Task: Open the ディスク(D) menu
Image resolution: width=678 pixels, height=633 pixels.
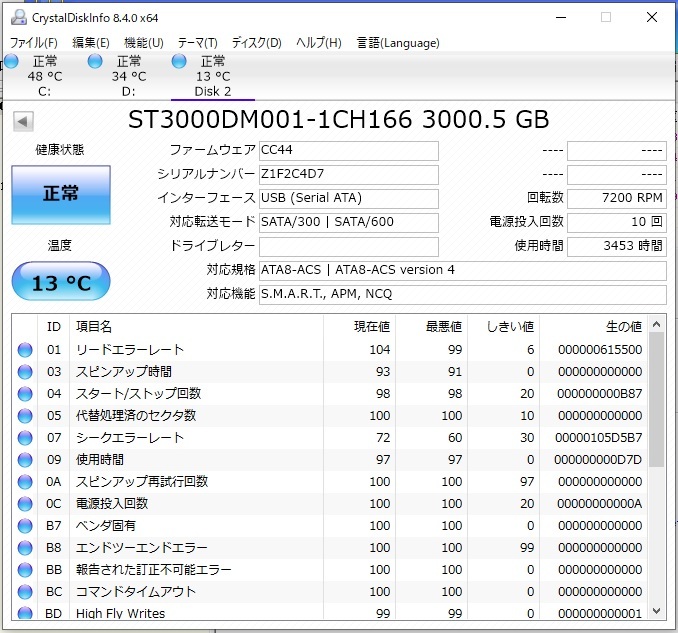Action: point(256,43)
